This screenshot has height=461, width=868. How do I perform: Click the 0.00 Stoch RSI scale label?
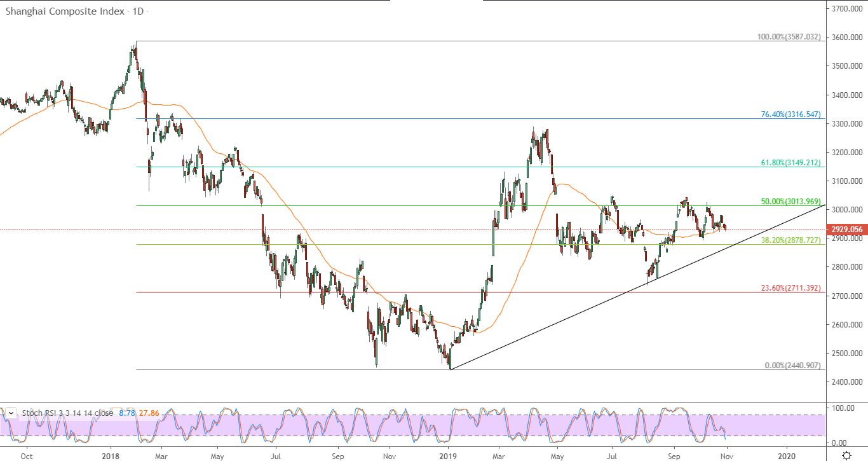[840, 443]
